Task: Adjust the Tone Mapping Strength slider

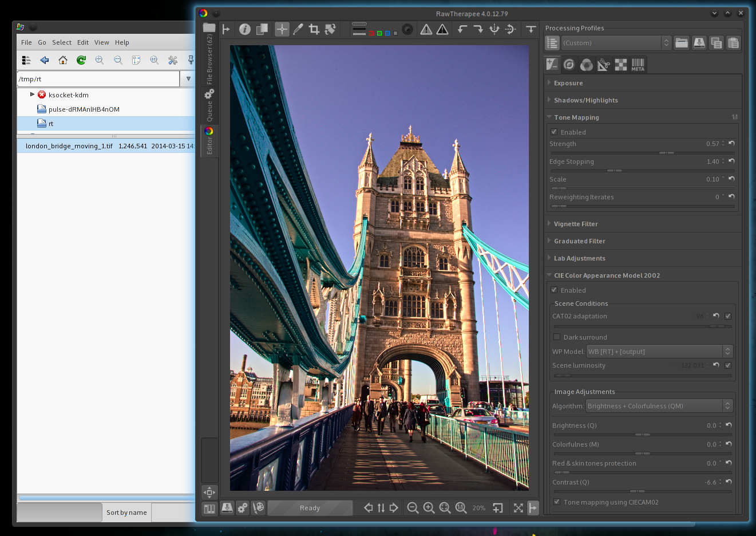Action: coord(666,153)
